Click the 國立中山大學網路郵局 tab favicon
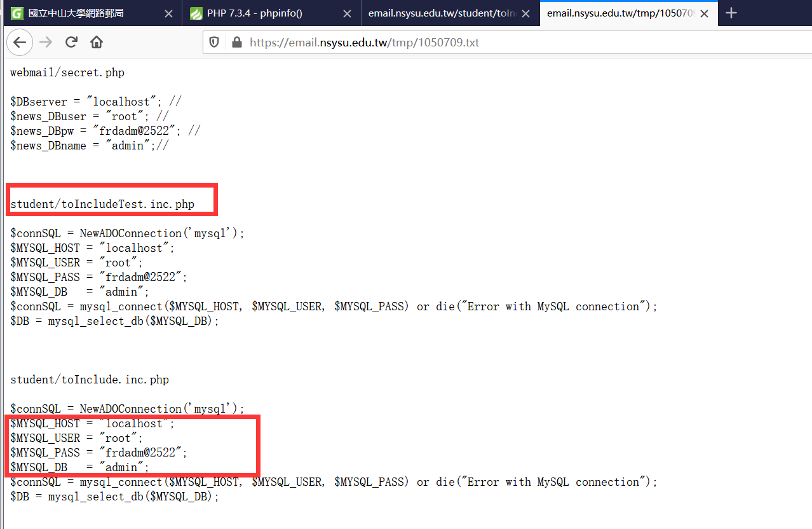The image size is (812, 529). (x=17, y=13)
